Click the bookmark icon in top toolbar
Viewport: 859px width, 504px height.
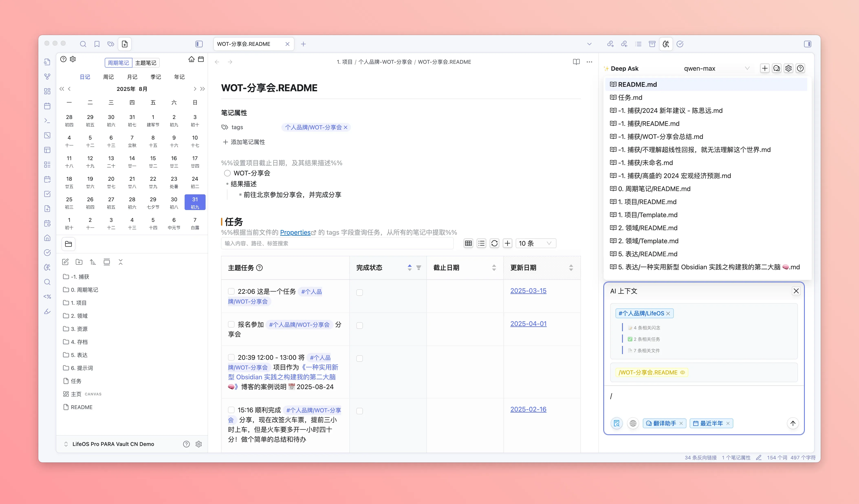[x=97, y=44]
